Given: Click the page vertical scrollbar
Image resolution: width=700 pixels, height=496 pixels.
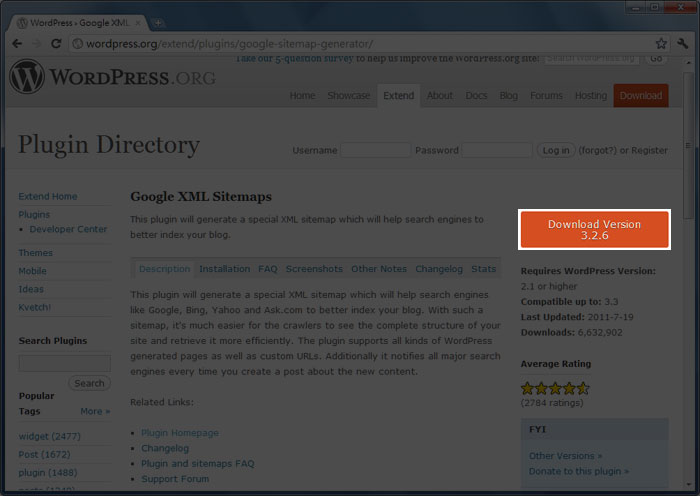Looking at the screenshot, I should (688, 146).
